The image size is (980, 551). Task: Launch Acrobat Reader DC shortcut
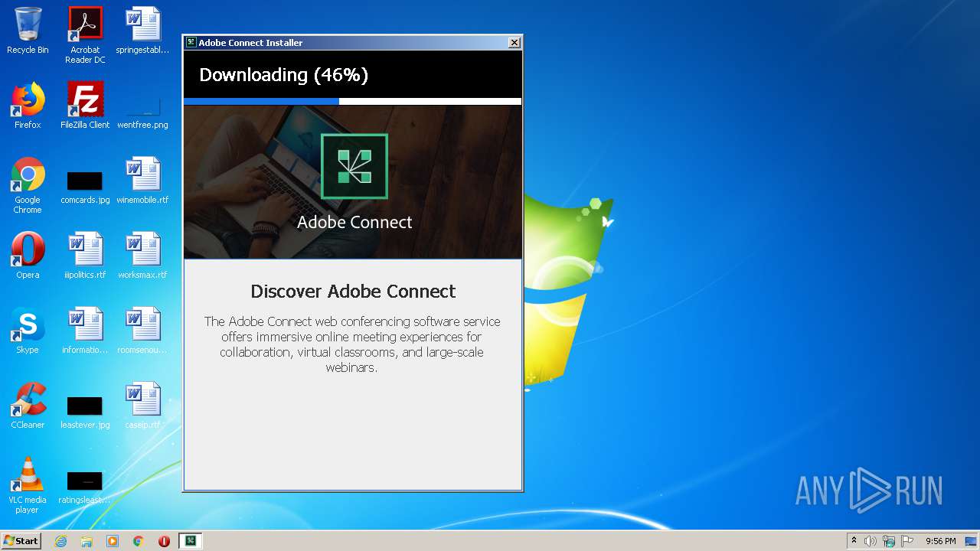click(85, 35)
